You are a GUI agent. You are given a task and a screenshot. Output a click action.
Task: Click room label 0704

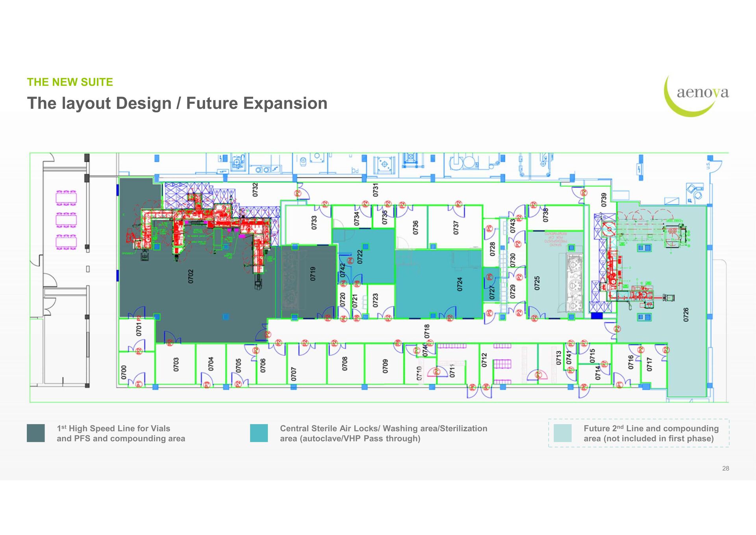pos(211,364)
